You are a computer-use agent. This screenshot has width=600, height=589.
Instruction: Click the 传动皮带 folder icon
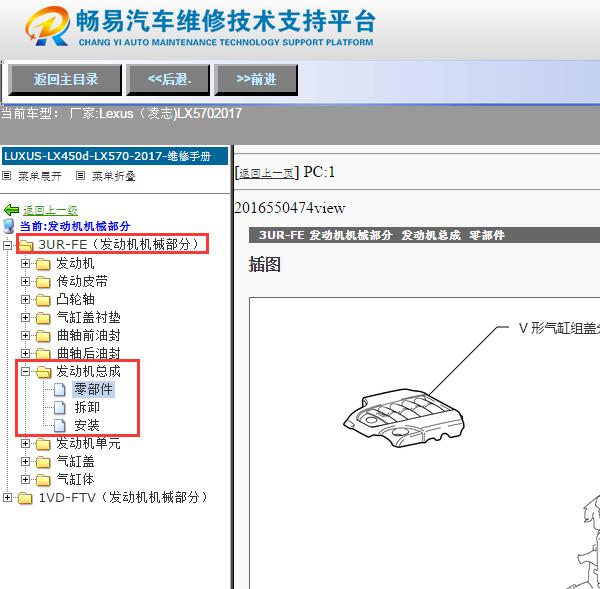click(43, 282)
